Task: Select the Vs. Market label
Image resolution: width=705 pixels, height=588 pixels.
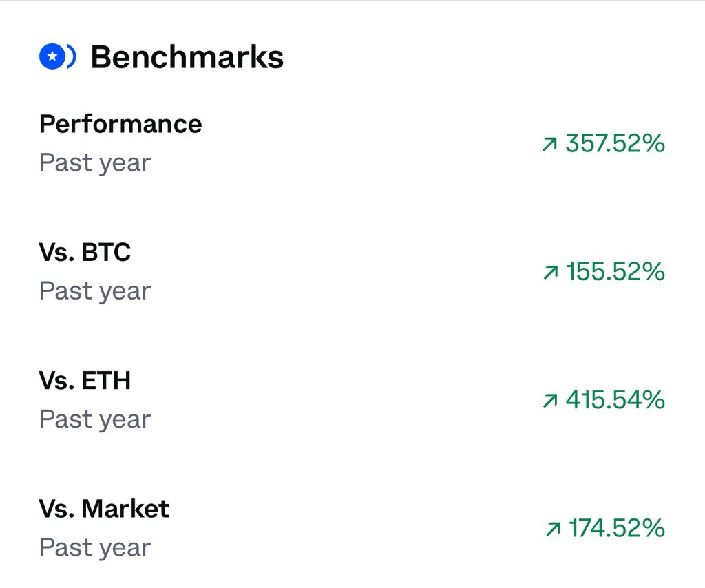Action: click(104, 509)
